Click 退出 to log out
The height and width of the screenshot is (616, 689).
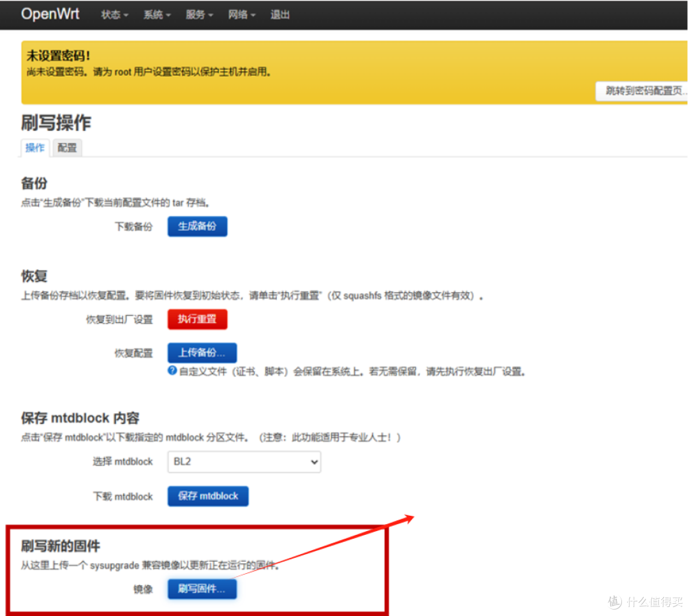(x=280, y=15)
